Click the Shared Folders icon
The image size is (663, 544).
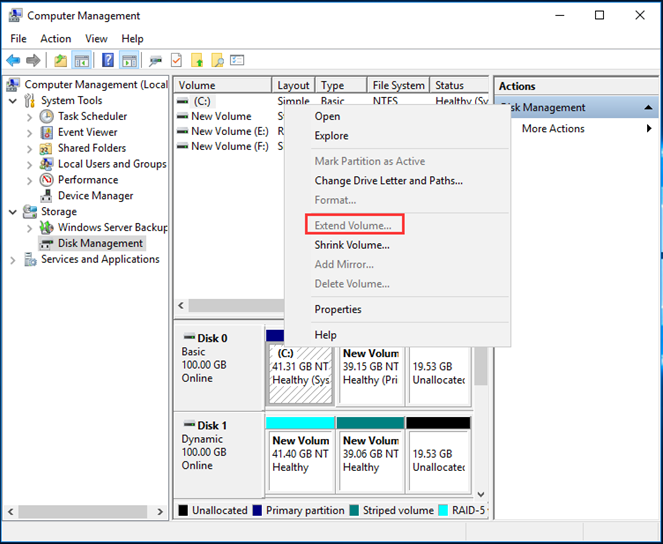pyautogui.click(x=46, y=148)
